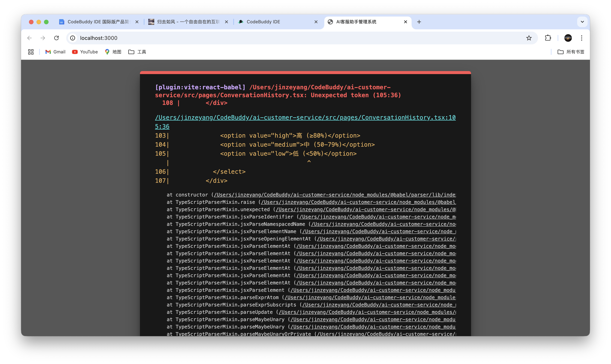Open link in jsxParseElementName stack line
Screen dimensions: 611x364
click(x=379, y=232)
